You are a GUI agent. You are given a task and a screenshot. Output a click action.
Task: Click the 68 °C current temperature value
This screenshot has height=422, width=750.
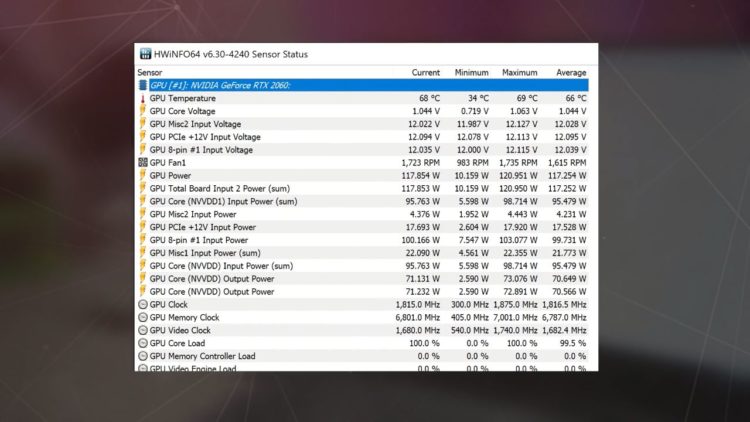(429, 99)
